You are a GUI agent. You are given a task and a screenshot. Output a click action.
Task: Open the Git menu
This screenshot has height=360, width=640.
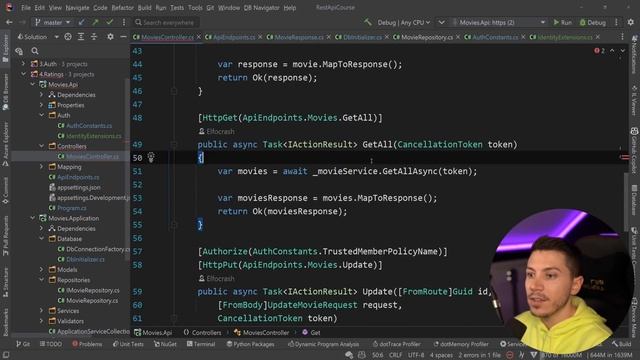pyautogui.click(x=210, y=7)
